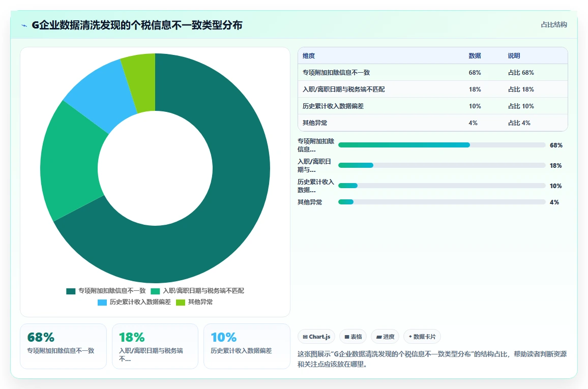The width and height of the screenshot is (588, 389).
Task: Click the chart title G企业数据清洗发现的个税信息不一致类型分布
Action: tap(137, 25)
